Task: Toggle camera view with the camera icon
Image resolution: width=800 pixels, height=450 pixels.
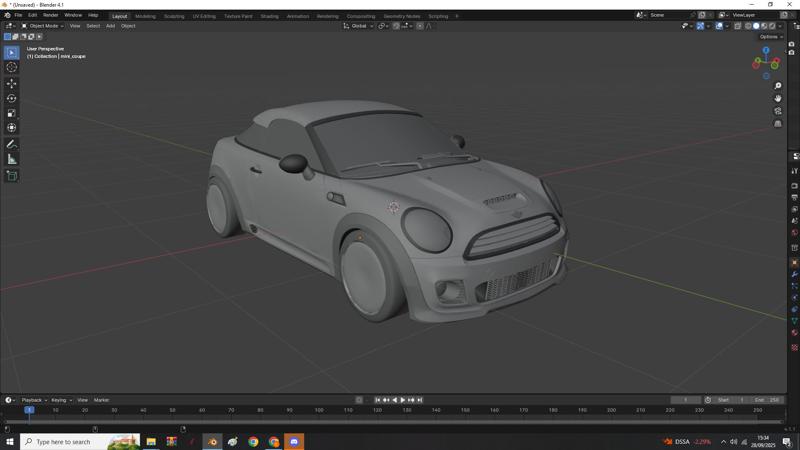Action: coord(778,111)
